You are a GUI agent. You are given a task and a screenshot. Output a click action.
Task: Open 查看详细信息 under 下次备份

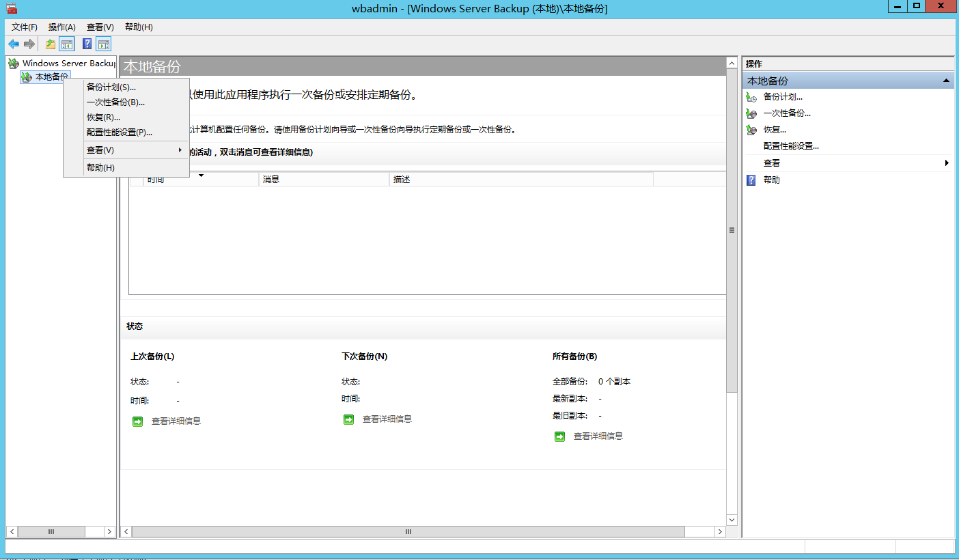[x=387, y=419]
